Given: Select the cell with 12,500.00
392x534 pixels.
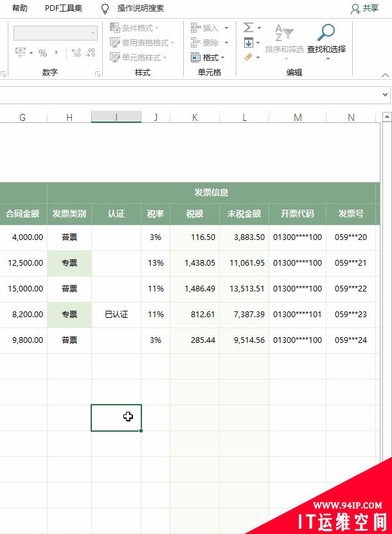Looking at the screenshot, I should 23,263.
